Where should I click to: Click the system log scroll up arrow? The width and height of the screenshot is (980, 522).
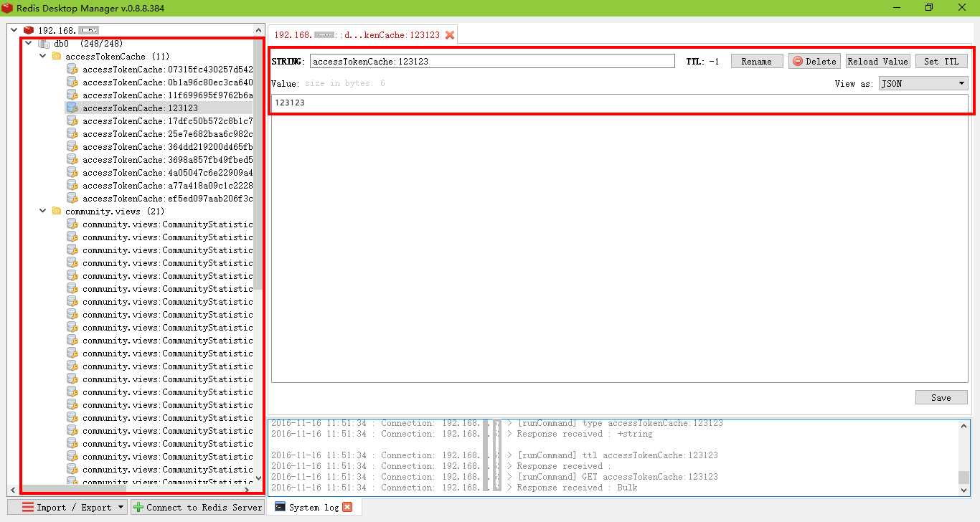963,427
